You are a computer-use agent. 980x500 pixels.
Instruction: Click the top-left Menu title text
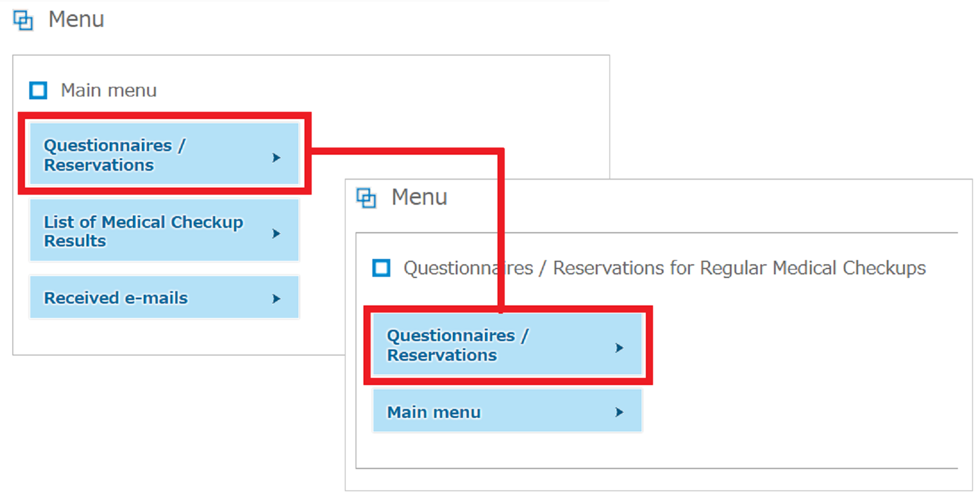tap(76, 20)
